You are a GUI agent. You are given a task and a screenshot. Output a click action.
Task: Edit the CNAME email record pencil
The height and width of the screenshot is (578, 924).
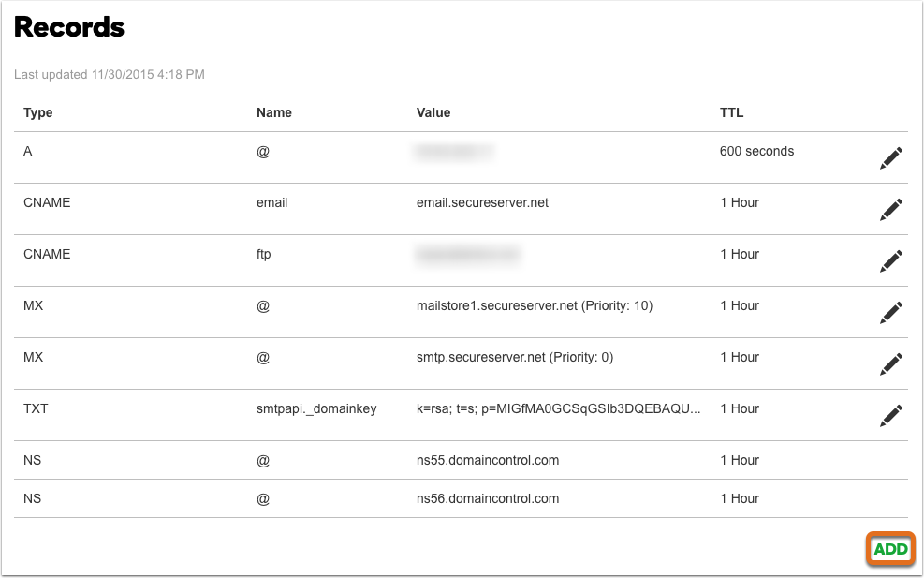[x=891, y=210]
